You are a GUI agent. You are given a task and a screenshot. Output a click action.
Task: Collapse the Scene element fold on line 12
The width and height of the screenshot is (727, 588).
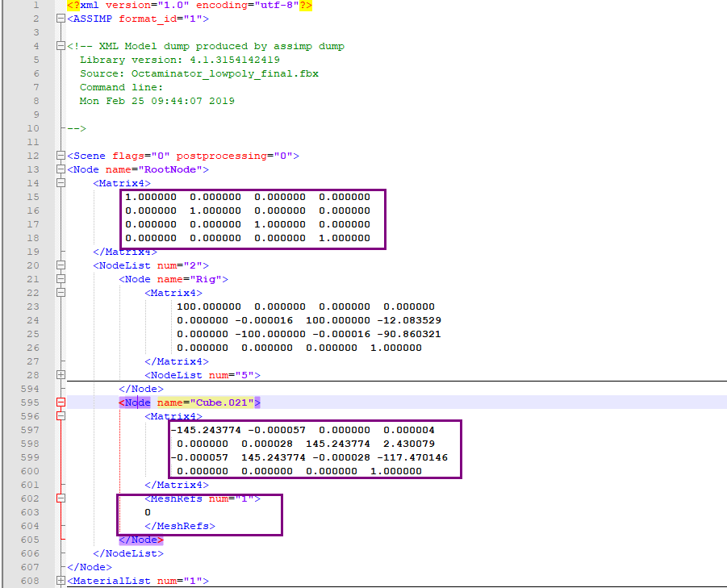click(x=61, y=156)
